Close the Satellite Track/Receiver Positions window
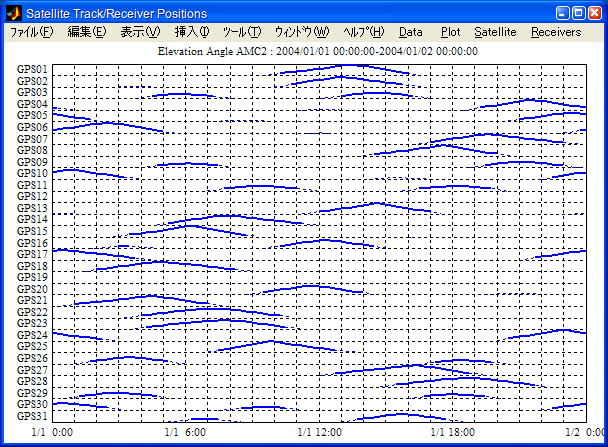608x447 pixels. click(593, 13)
